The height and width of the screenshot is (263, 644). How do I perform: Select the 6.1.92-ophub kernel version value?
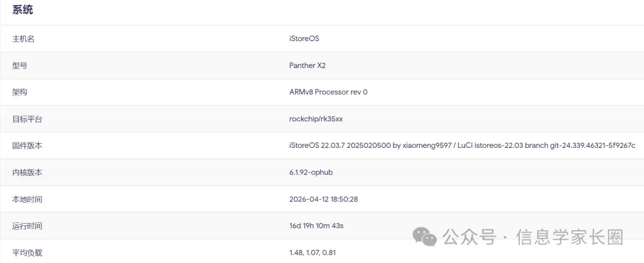tap(314, 173)
